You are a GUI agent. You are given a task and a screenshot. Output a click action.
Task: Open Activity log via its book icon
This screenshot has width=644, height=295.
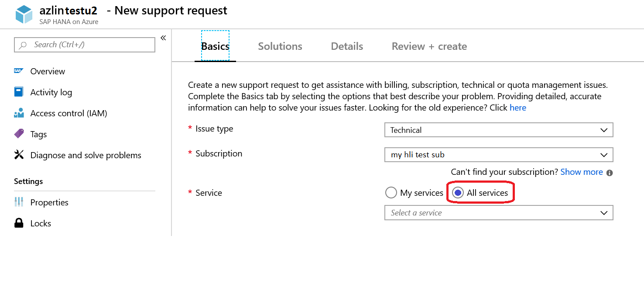click(x=19, y=92)
